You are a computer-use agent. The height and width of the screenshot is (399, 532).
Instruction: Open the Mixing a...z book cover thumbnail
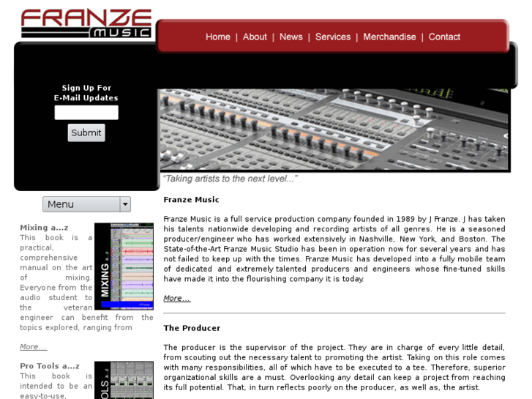pyautogui.click(x=124, y=266)
